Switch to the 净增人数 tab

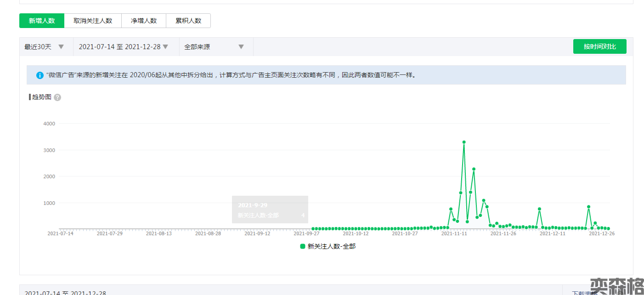point(144,21)
